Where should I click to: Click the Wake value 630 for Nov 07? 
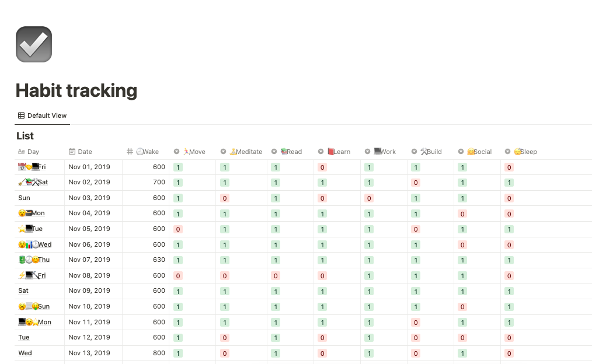(x=159, y=260)
